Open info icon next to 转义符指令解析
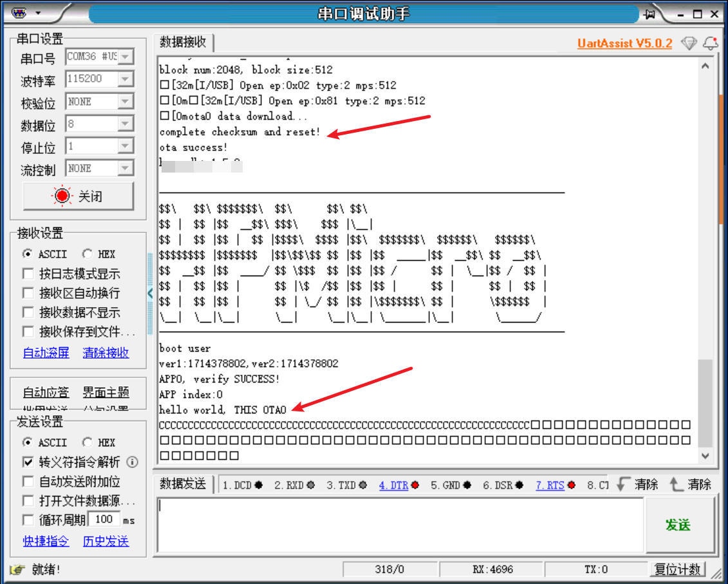Viewport: 728px width, 584px height. tap(133, 462)
